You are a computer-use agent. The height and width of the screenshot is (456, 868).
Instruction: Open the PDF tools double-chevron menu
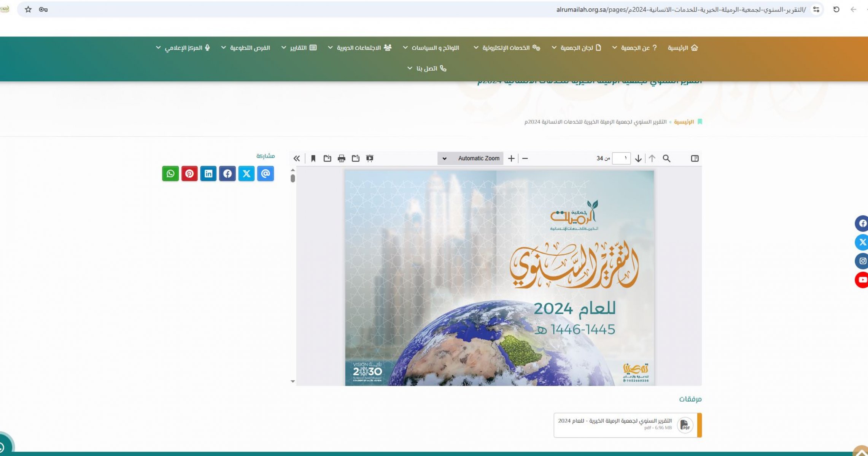tap(297, 158)
